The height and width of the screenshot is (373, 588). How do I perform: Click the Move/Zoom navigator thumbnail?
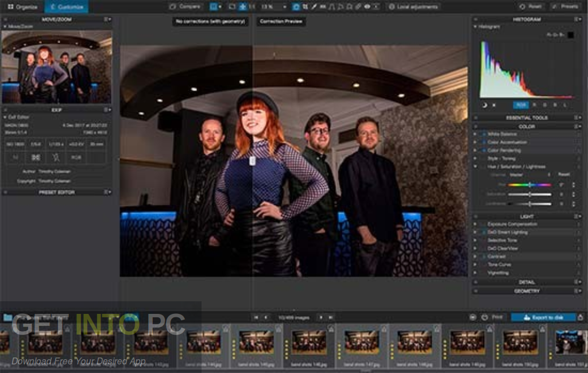click(x=57, y=67)
